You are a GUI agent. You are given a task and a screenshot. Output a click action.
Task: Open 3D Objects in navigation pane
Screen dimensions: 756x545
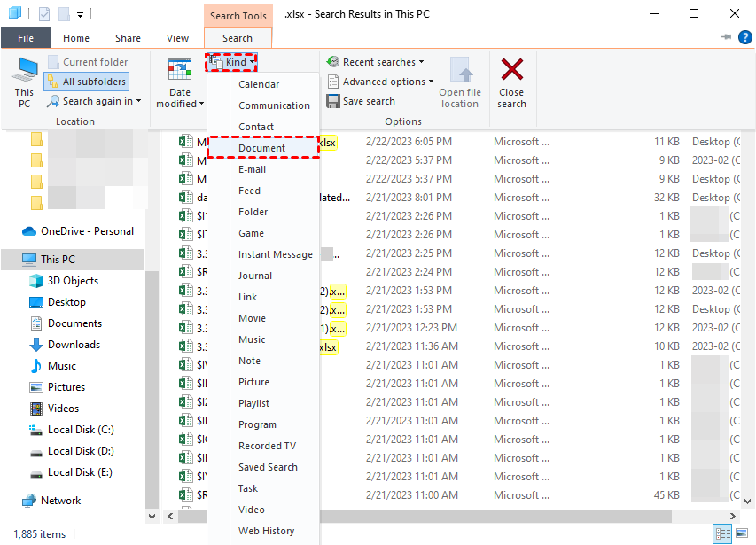click(73, 281)
